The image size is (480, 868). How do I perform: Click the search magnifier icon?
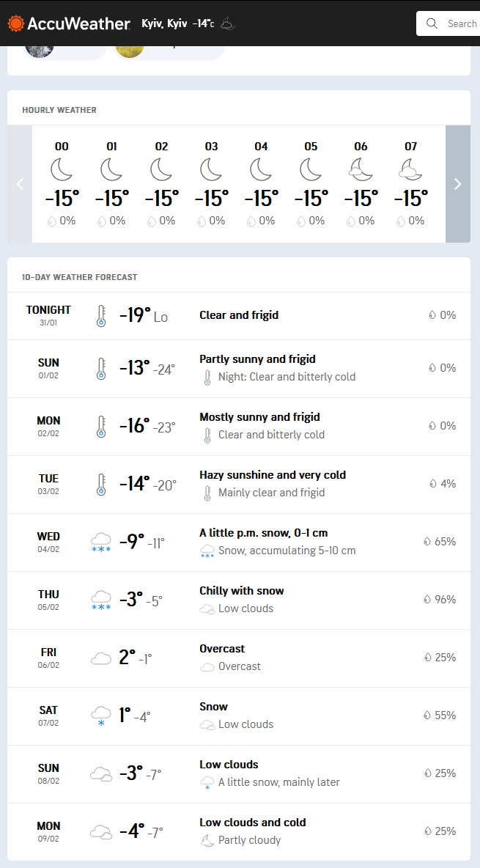tap(432, 23)
